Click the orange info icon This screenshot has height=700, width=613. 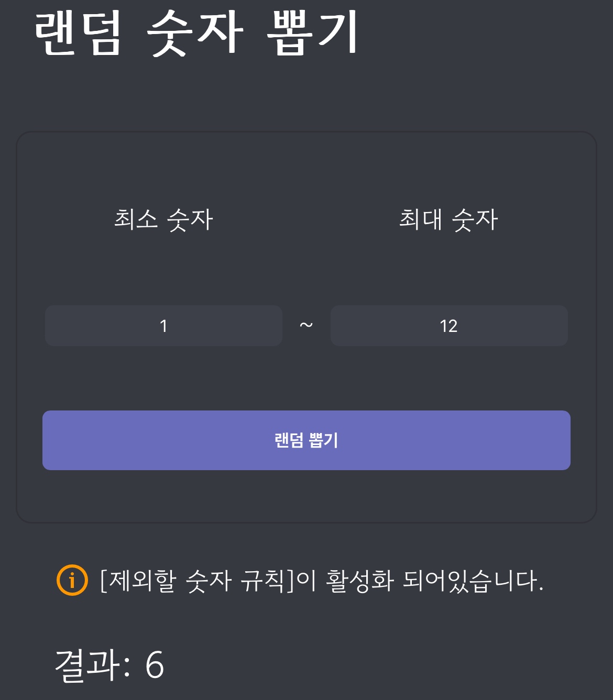(72, 580)
